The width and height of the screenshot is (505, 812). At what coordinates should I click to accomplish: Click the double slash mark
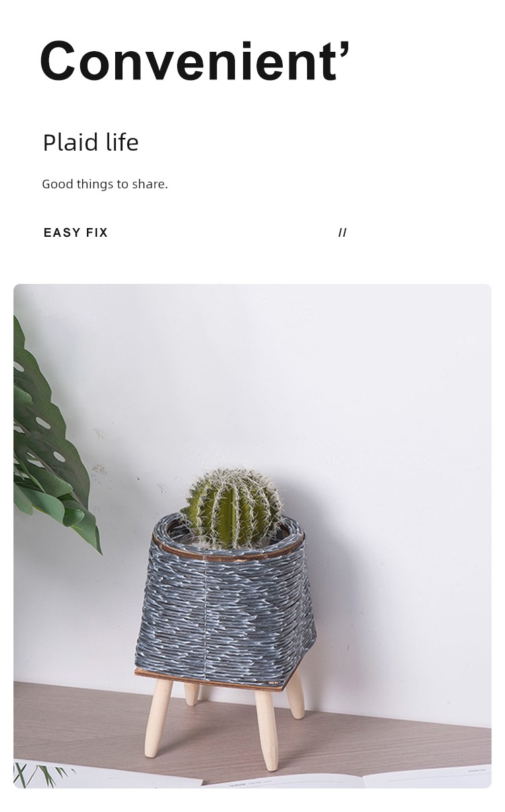tap(343, 233)
